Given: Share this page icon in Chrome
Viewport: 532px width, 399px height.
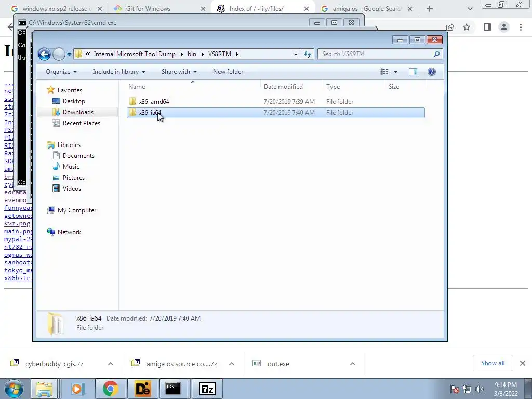Looking at the screenshot, I should [450, 27].
